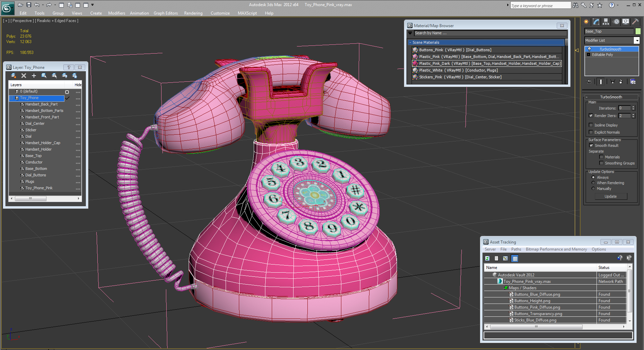Click the Refresh icon in Asset Tracking
The width and height of the screenshot is (644, 350).
pos(488,258)
